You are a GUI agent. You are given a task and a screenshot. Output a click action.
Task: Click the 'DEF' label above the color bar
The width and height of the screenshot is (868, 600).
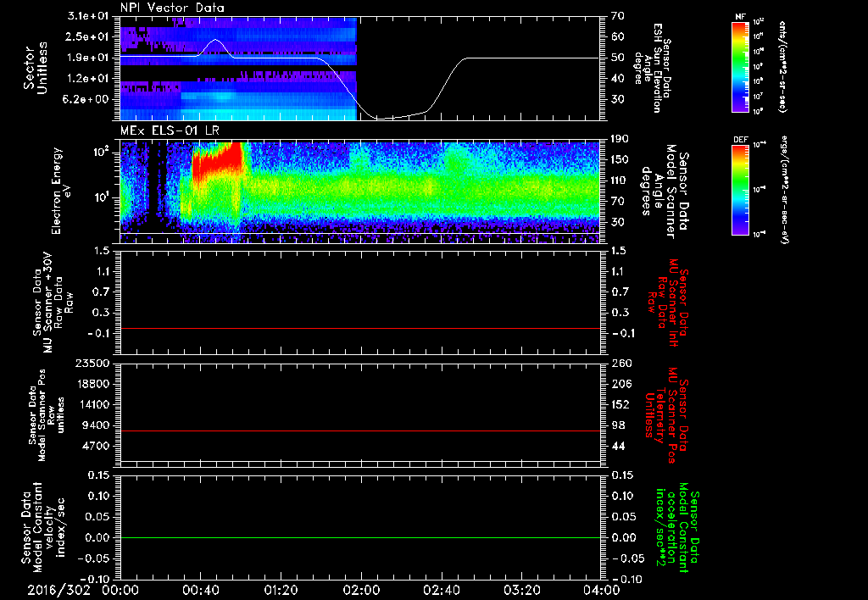(x=741, y=140)
